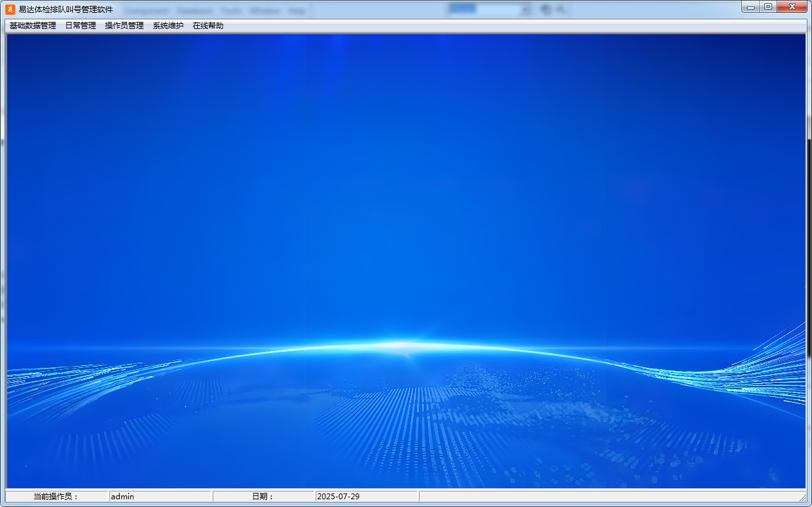Expand the combo box dropdown in the title bar
This screenshot has width=812, height=507.
click(x=525, y=9)
